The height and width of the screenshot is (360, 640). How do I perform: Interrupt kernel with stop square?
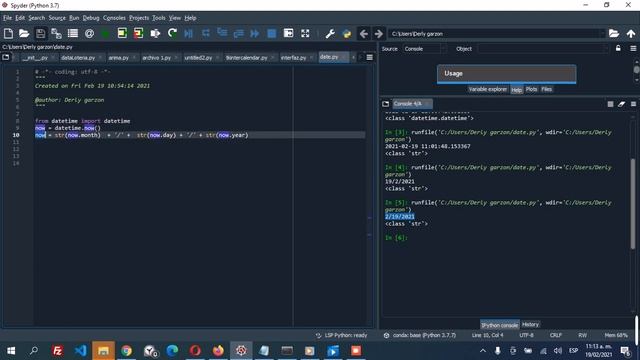click(x=610, y=104)
